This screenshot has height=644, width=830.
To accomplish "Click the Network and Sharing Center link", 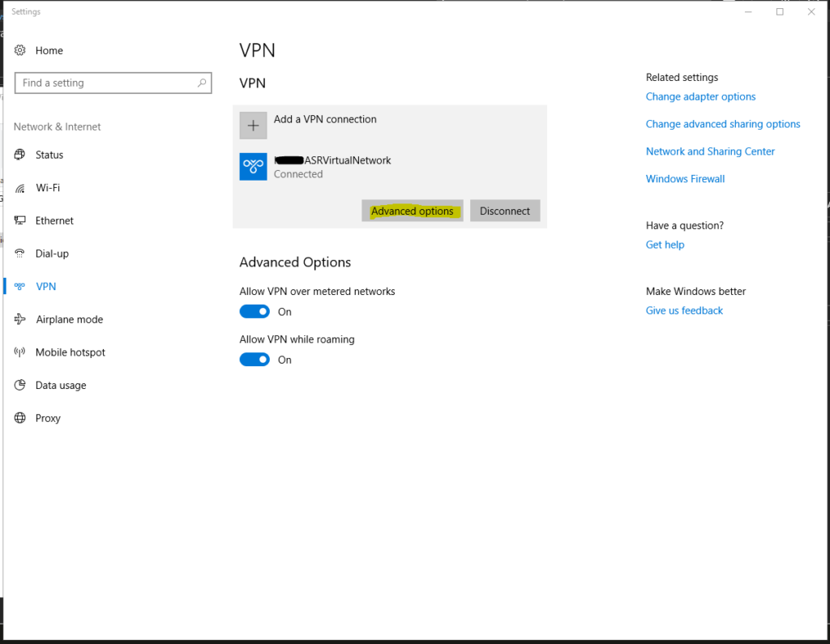I will click(710, 151).
